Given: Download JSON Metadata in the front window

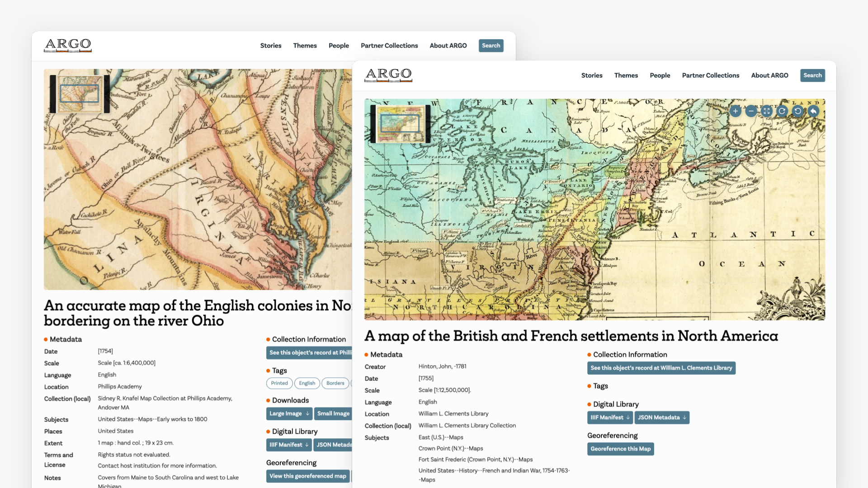Looking at the screenshot, I should pos(662,418).
